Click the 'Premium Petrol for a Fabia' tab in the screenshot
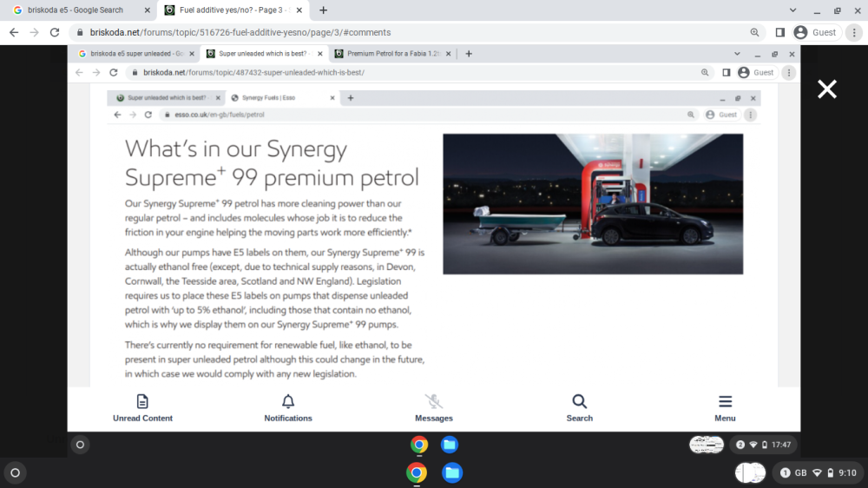 [392, 54]
